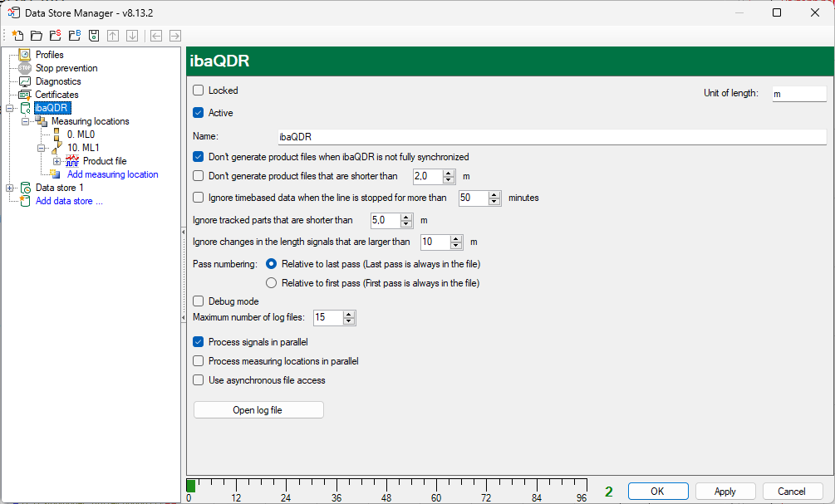Screen dimensions: 835x504
Task: Click the Data store 1 database icon
Action: [26, 188]
